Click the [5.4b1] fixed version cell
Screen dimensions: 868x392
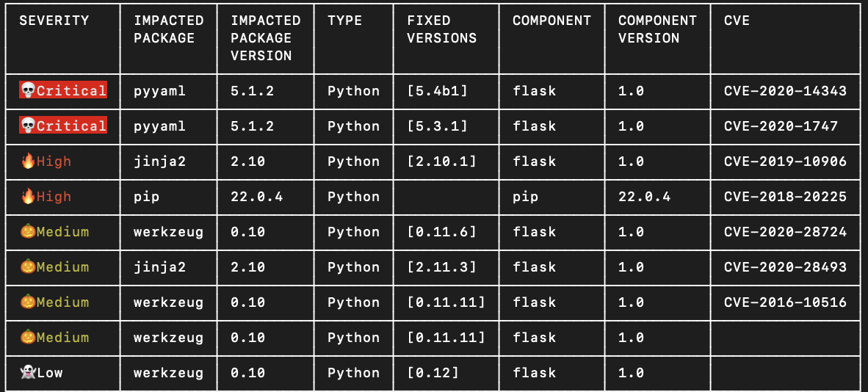coord(437,91)
